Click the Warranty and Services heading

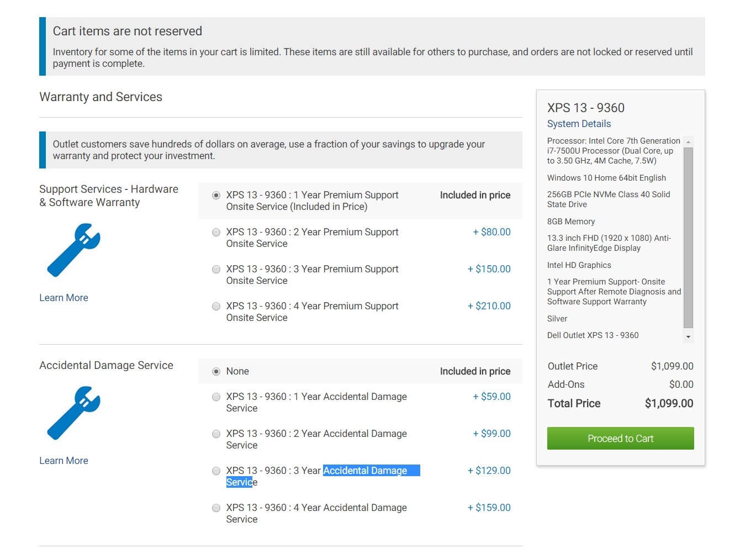pos(101,97)
